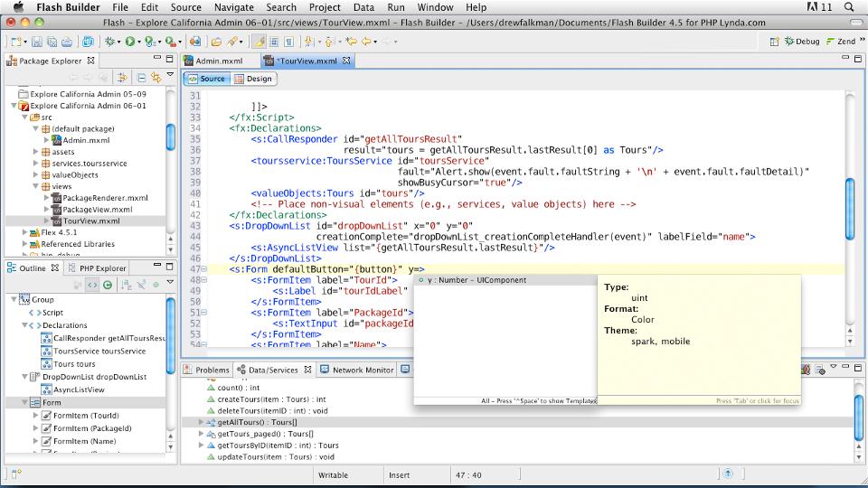Switch to the Zend perspective
The image size is (868, 488).
[840, 42]
